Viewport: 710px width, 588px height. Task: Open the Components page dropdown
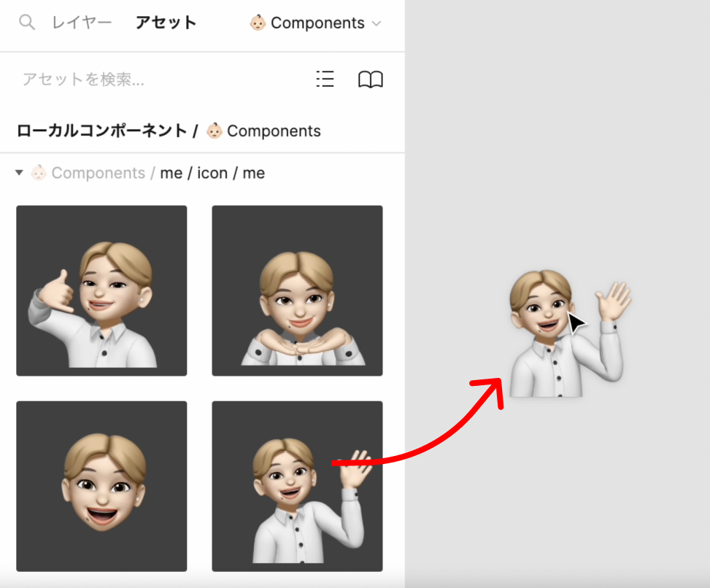click(x=316, y=23)
